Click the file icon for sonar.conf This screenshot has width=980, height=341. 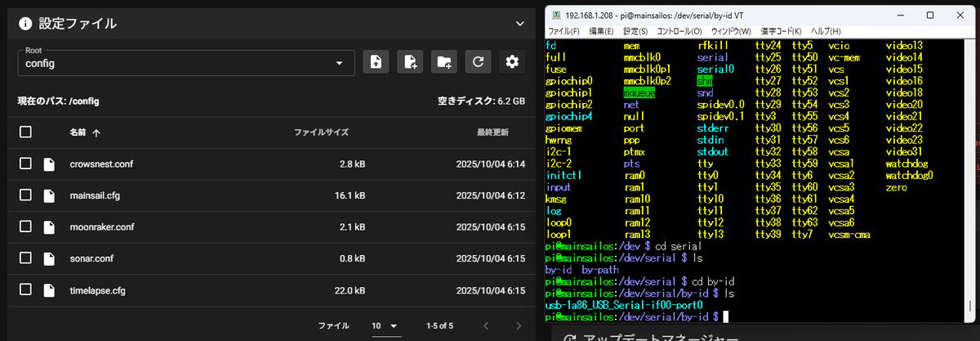pos(49,258)
